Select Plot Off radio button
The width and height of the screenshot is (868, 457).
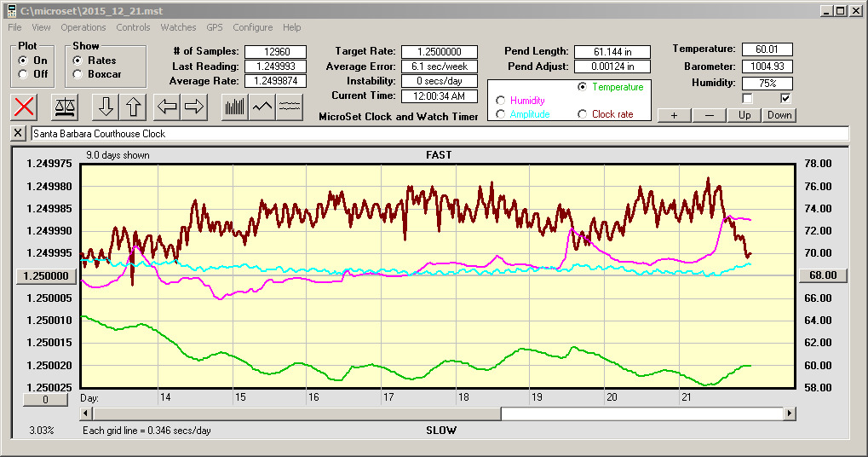point(23,73)
